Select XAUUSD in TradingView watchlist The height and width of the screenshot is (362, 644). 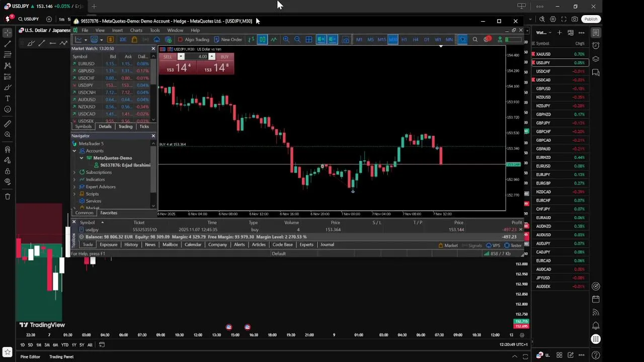pos(560,54)
